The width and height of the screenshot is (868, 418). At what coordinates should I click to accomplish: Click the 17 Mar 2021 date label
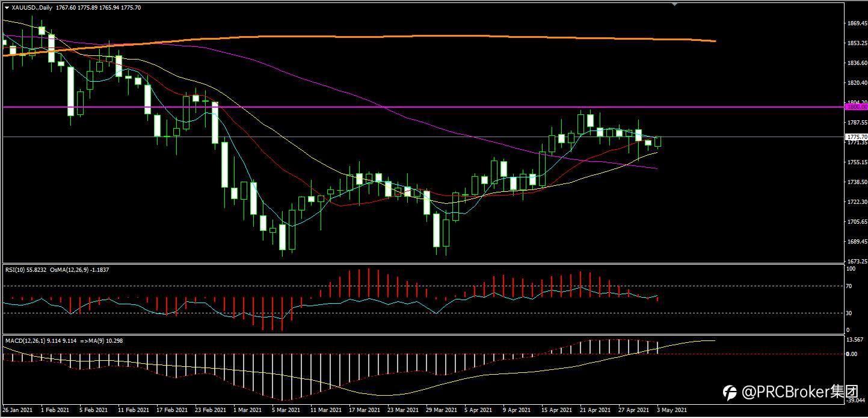[x=363, y=410]
